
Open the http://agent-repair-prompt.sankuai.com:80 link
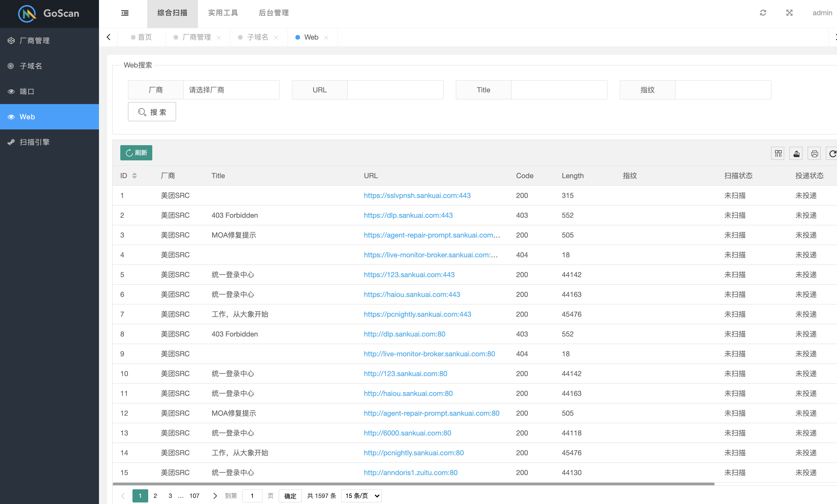click(x=432, y=413)
